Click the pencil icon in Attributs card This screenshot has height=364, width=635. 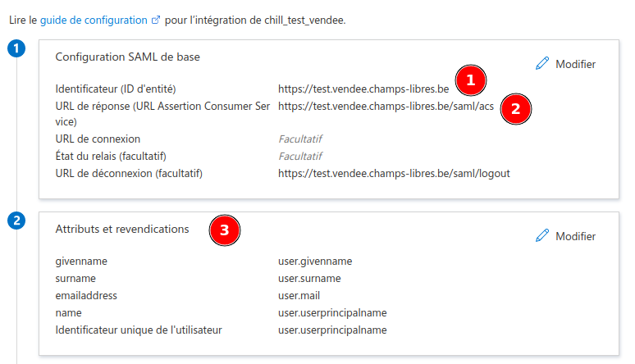tap(541, 235)
